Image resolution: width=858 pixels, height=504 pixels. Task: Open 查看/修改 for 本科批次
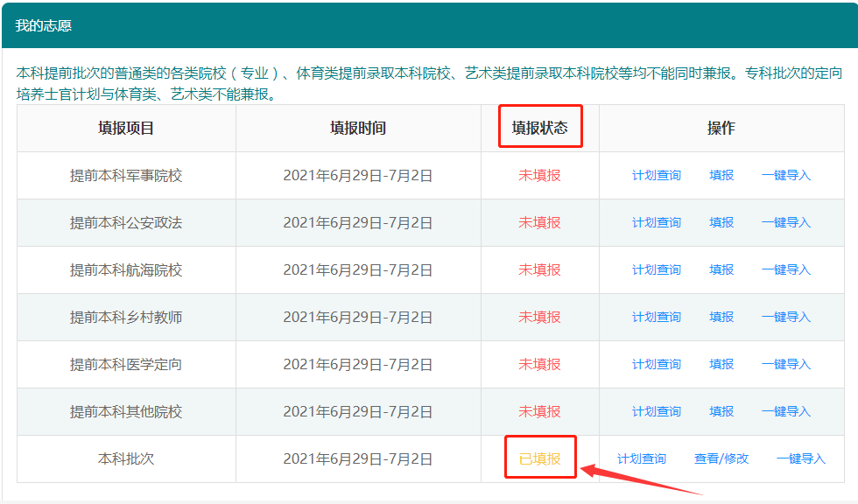click(721, 458)
